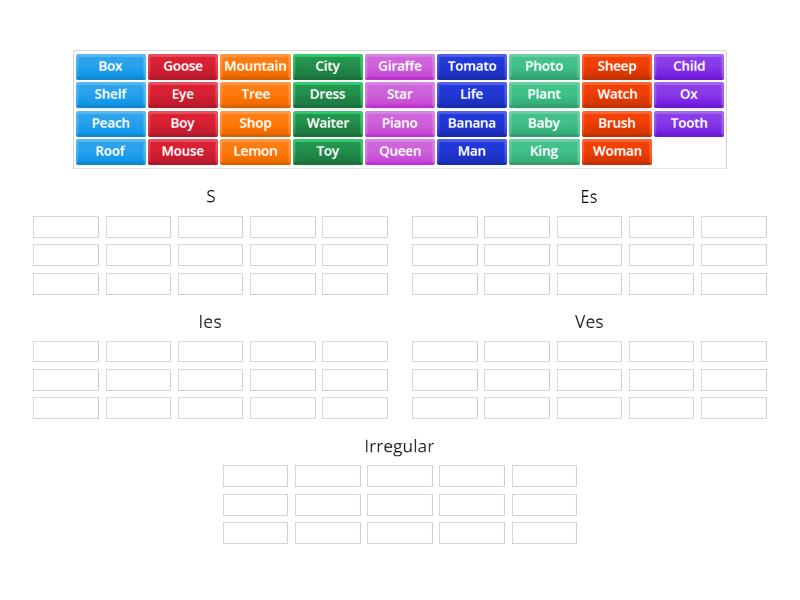
Task: Select the red Goose tile
Action: (x=183, y=67)
